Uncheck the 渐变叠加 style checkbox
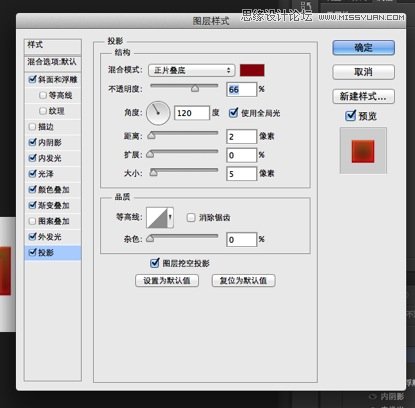This screenshot has width=415, height=408. tap(32, 205)
